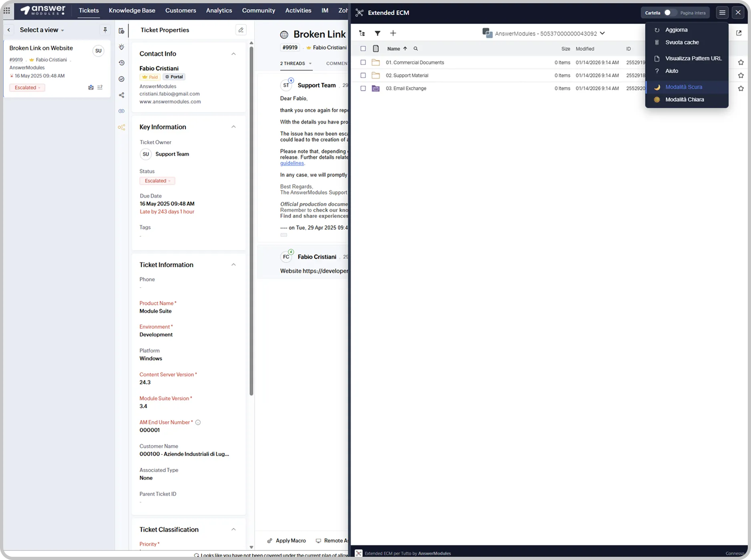751x560 pixels.
Task: Choose Modalità Chiara from the menu
Action: (684, 100)
